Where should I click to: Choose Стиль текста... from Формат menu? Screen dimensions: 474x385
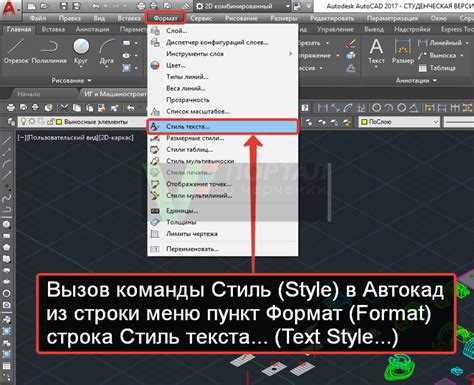[x=222, y=127]
